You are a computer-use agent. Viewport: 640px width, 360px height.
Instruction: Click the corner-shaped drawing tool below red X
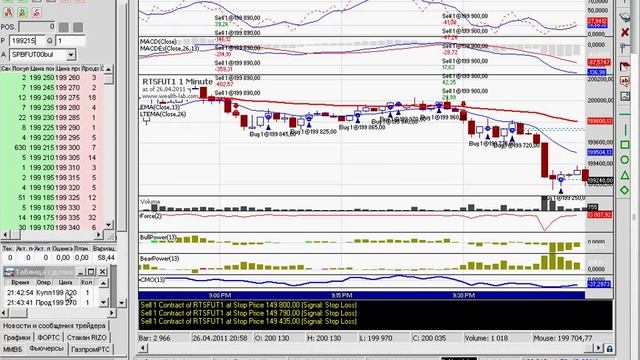(x=624, y=48)
